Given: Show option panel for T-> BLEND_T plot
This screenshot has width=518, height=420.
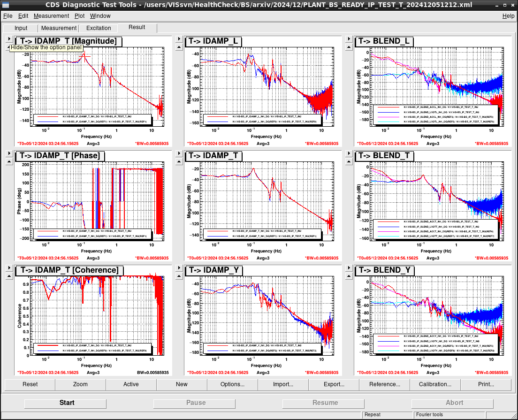Looking at the screenshot, I should click(x=349, y=153).
